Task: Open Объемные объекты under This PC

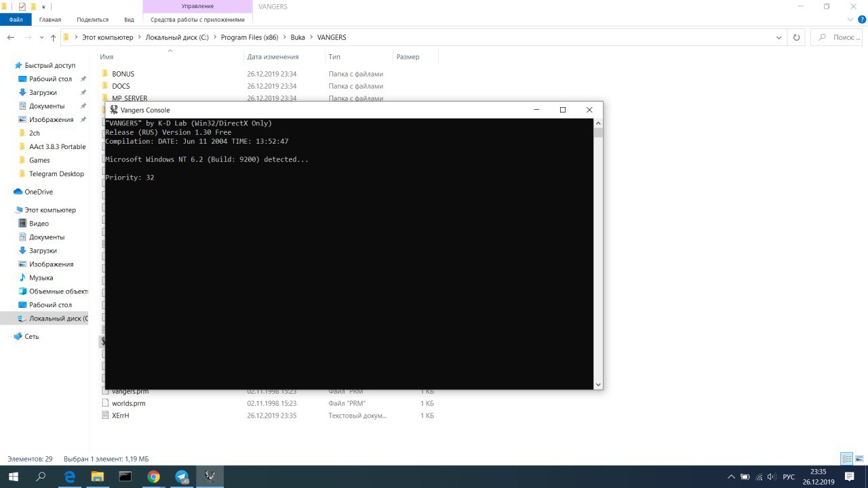Action: [x=58, y=291]
